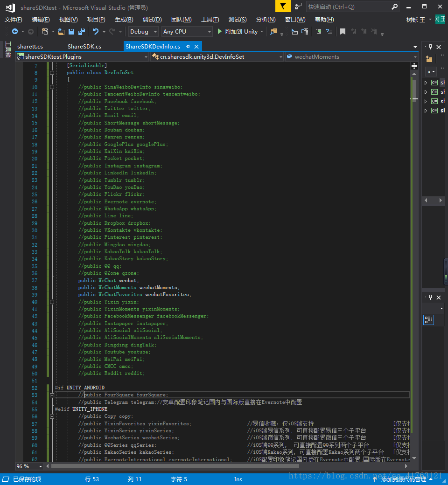Image resolution: width=448 pixels, height=485 pixels.
Task: Open the active documents list dropdown arrow
Action: (415, 47)
